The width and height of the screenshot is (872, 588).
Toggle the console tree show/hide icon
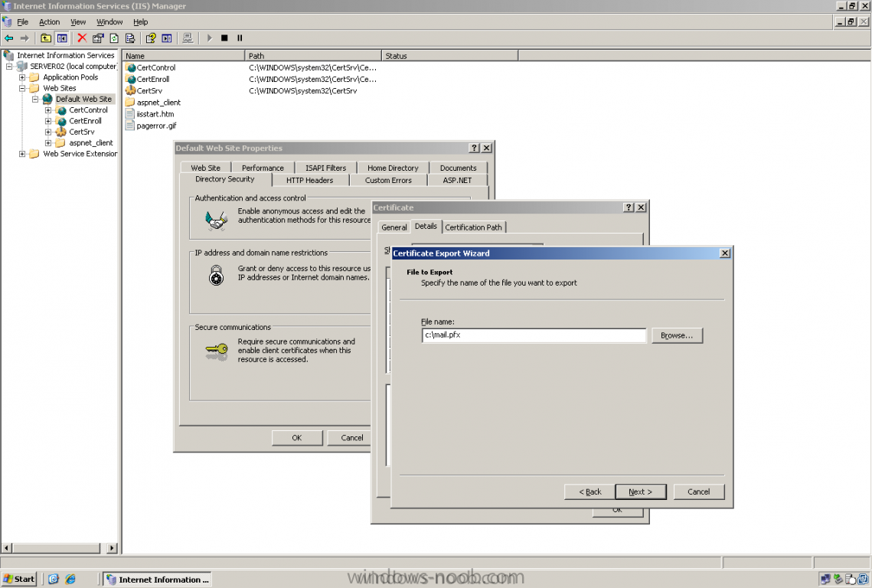click(62, 38)
